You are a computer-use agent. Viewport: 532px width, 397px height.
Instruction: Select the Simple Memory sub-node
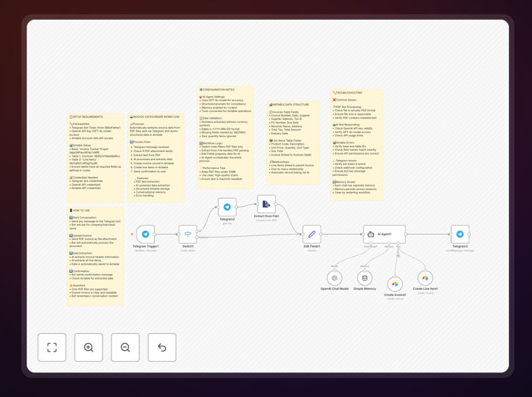(x=365, y=278)
